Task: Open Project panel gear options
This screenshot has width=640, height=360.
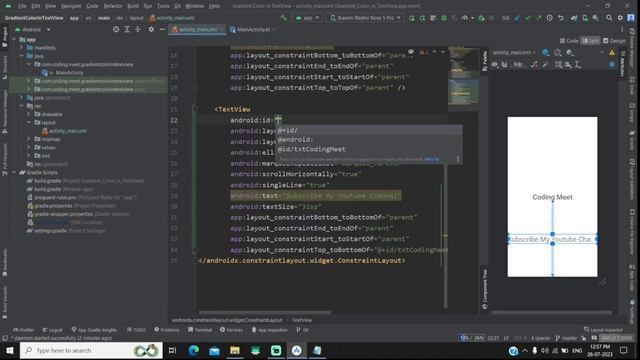Action: pos(151,29)
